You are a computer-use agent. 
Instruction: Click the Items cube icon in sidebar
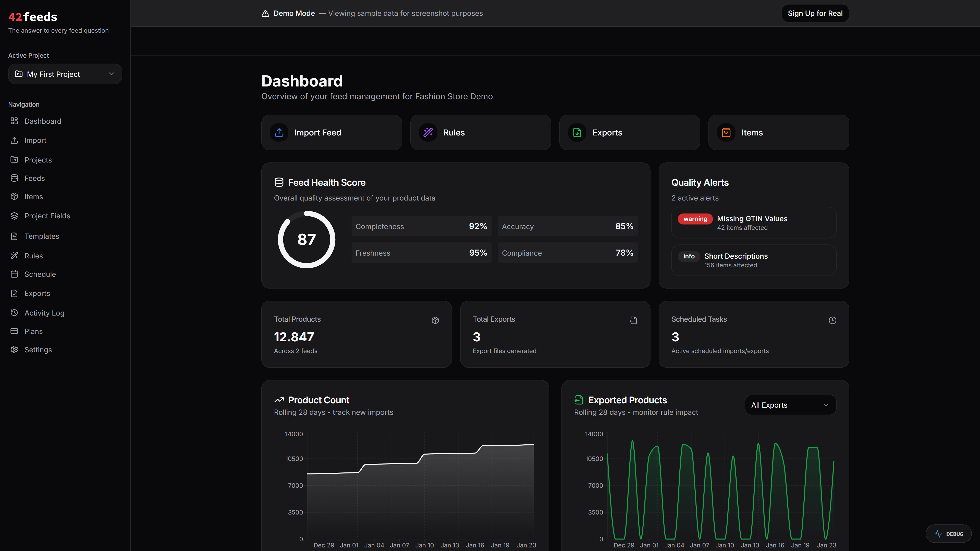point(15,197)
